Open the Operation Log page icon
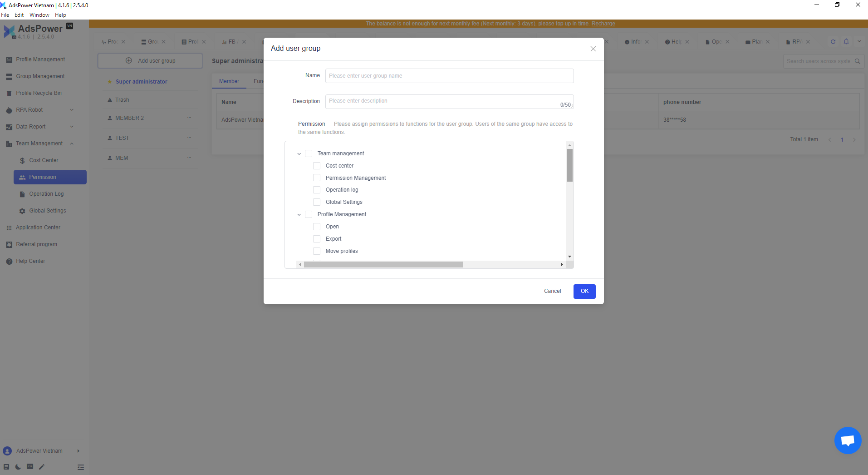The height and width of the screenshot is (475, 868). [22, 194]
